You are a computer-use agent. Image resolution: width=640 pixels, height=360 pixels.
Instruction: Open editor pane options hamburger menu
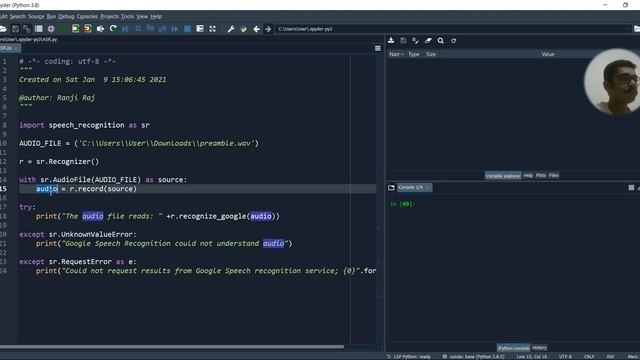[x=378, y=49]
